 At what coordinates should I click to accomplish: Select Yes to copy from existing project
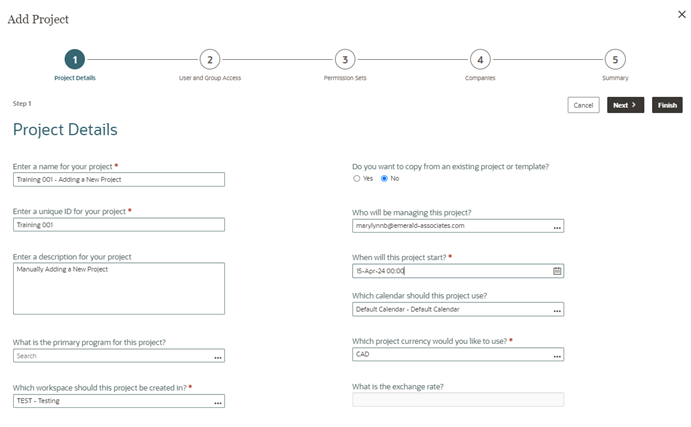tap(357, 178)
